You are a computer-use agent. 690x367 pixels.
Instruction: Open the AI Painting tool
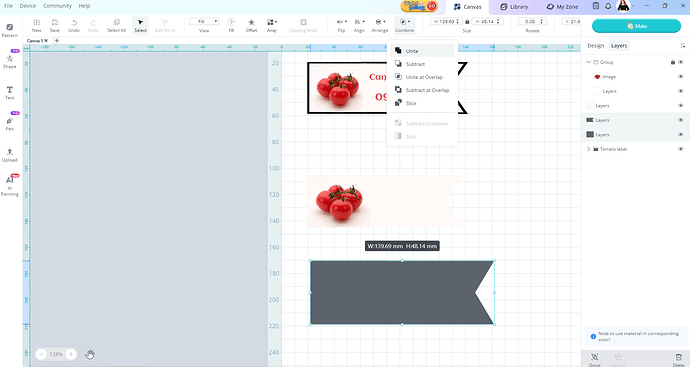coord(10,186)
